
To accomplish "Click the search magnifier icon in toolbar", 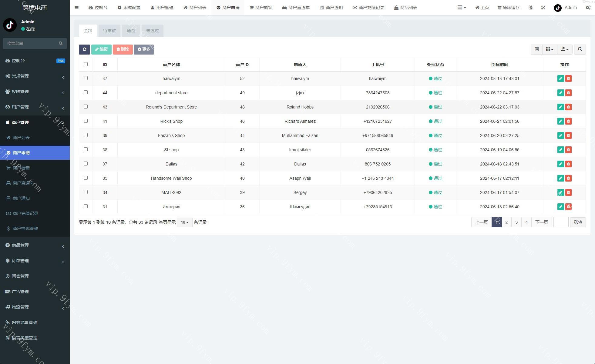I will pyautogui.click(x=580, y=49).
